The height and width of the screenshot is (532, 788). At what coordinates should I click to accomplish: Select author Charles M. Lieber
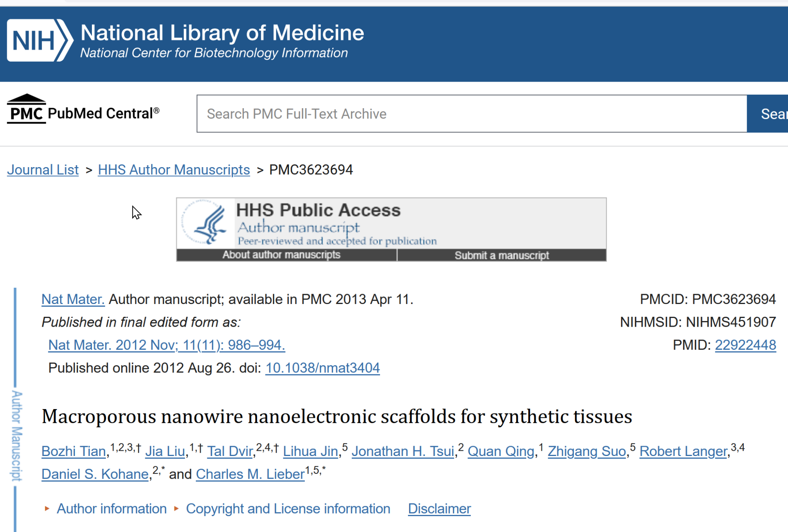(x=250, y=474)
